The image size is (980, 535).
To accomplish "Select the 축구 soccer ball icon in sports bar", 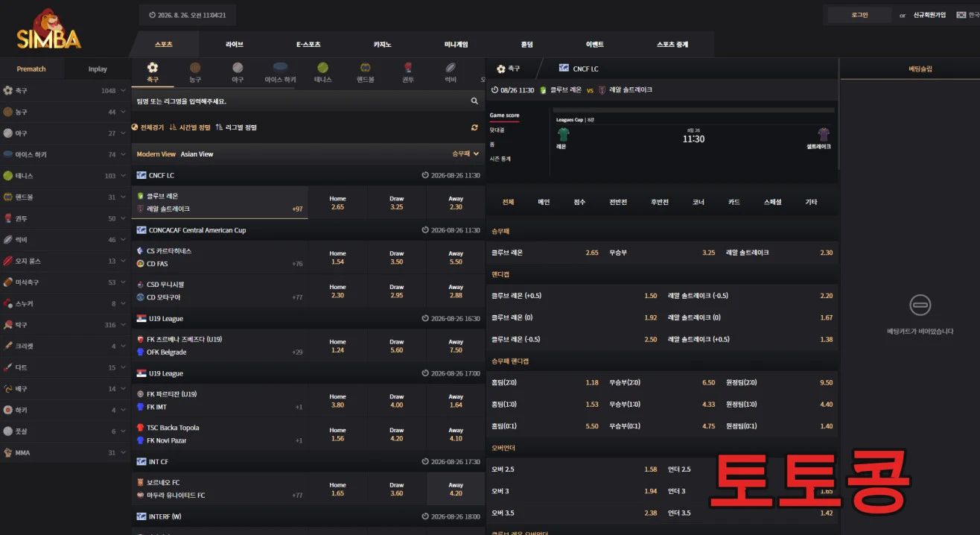I will pyautogui.click(x=153, y=67).
